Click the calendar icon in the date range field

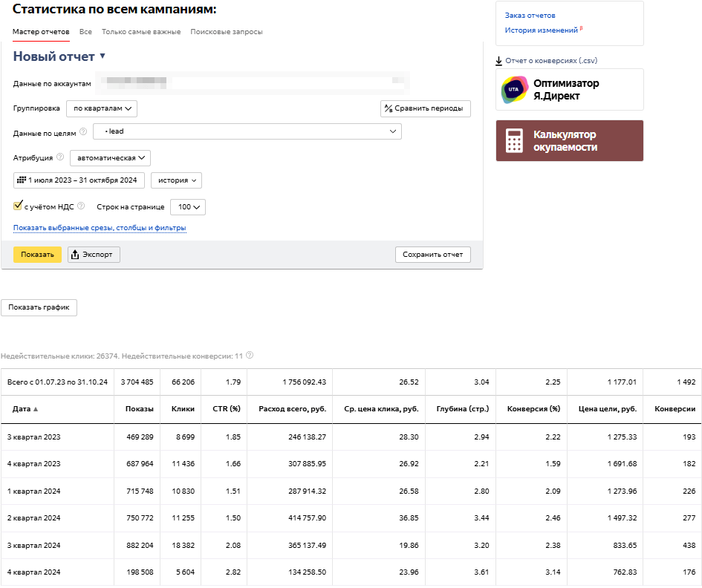21,180
